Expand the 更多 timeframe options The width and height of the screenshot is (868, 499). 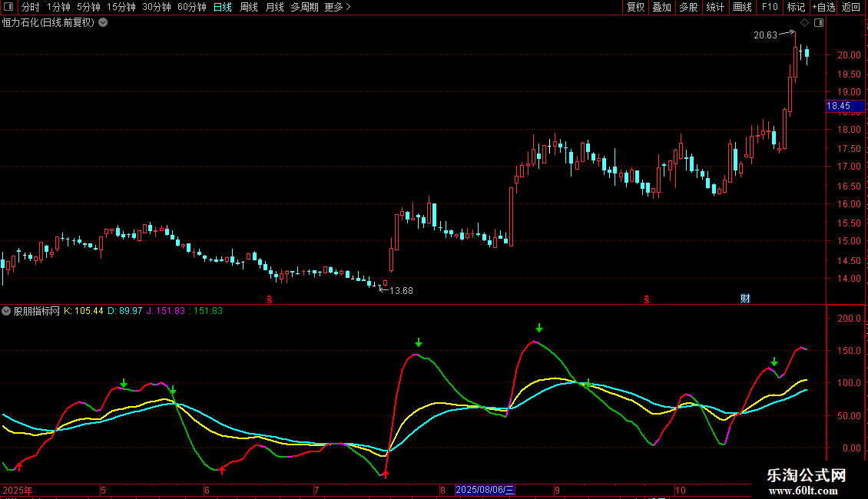[x=337, y=7]
